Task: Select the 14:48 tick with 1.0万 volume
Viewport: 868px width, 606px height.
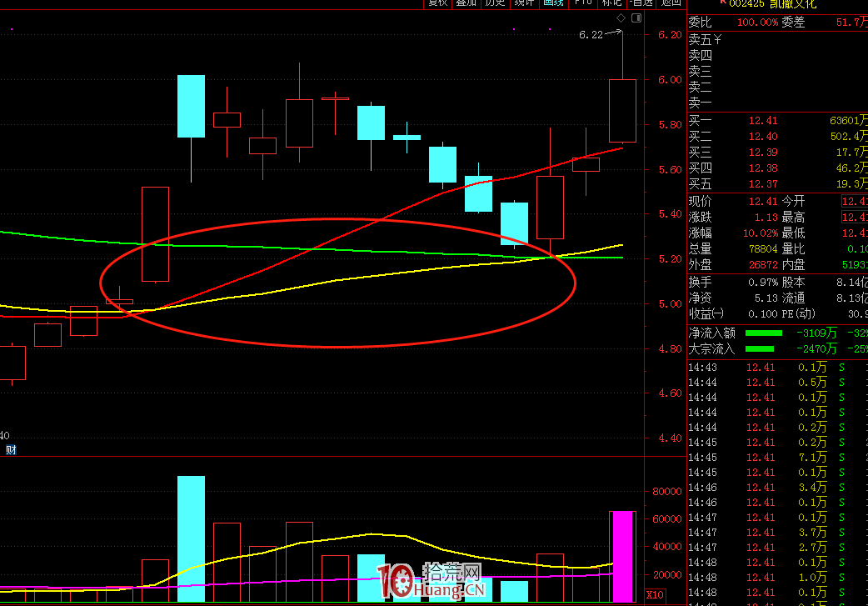Action: (x=777, y=577)
